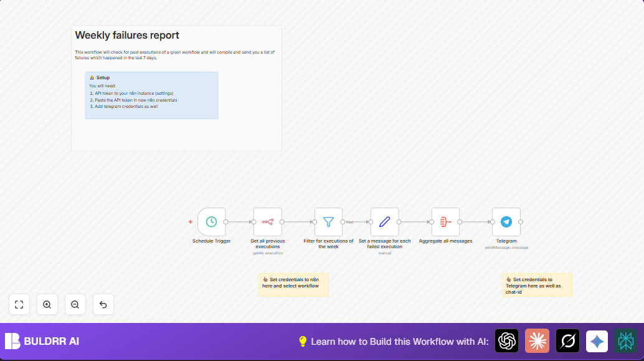Click the 'Filter for executions of the week' label

click(x=328, y=244)
